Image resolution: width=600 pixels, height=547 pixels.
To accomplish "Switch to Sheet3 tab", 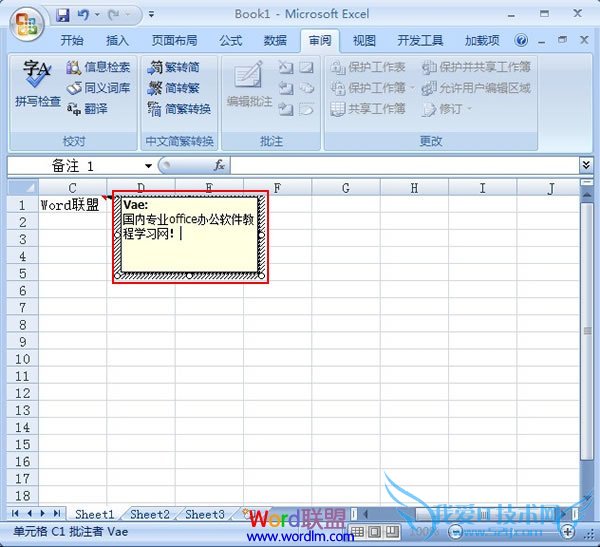I will click(205, 514).
